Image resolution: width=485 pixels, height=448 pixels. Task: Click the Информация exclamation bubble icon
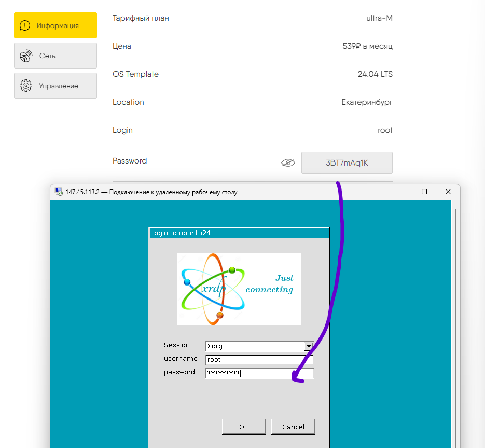click(x=25, y=25)
